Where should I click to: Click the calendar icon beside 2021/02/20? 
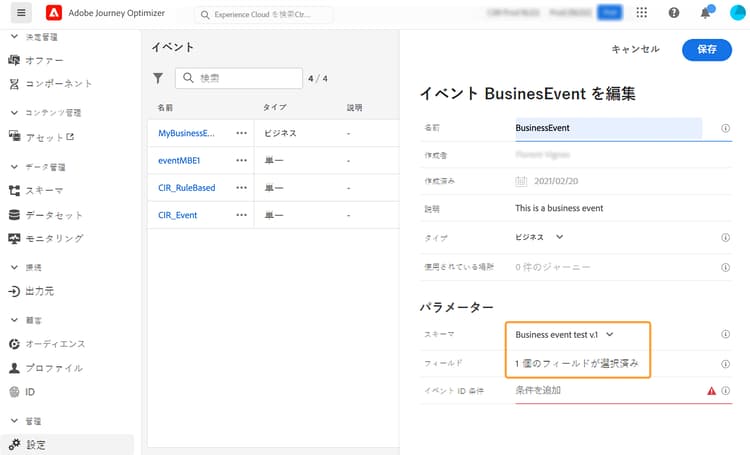[x=521, y=181]
